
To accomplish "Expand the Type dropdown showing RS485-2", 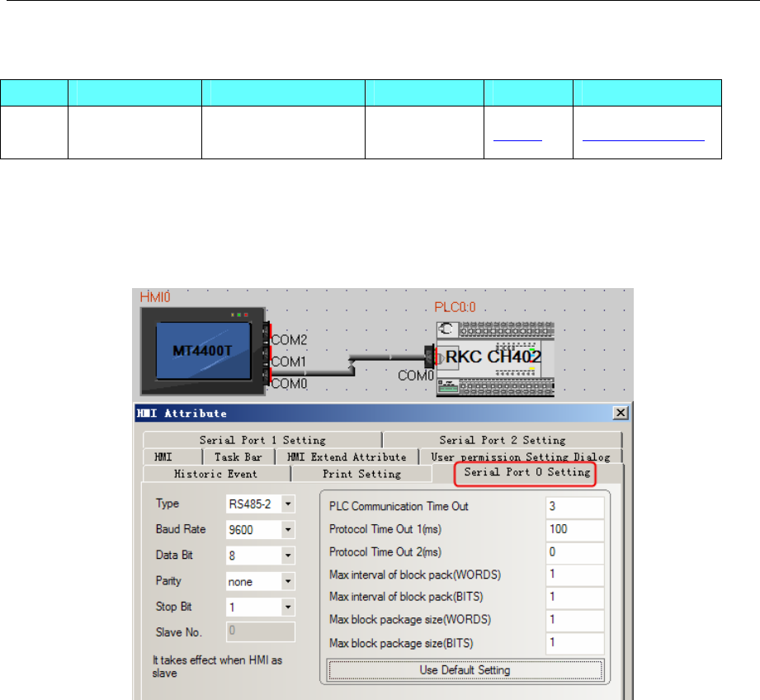I will (x=288, y=504).
